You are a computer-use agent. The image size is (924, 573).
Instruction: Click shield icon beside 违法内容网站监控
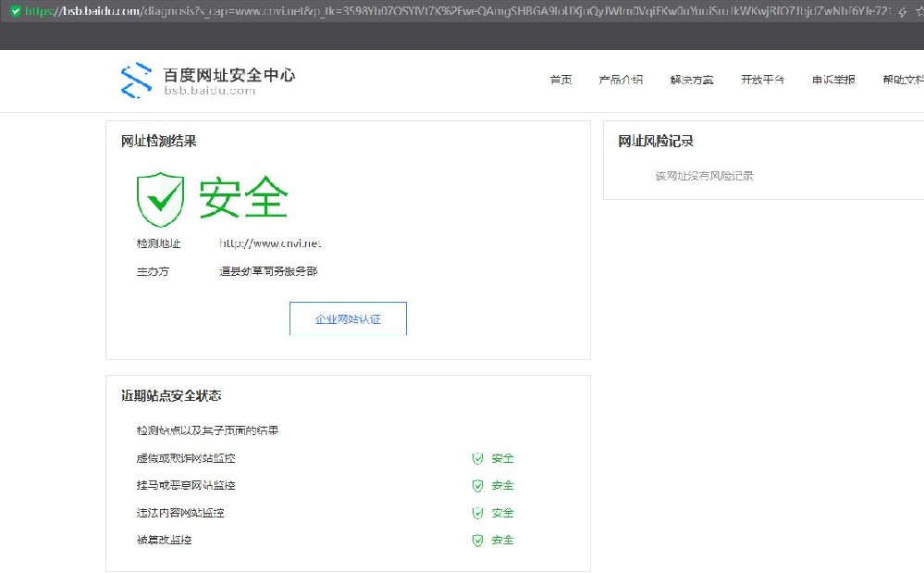click(478, 513)
